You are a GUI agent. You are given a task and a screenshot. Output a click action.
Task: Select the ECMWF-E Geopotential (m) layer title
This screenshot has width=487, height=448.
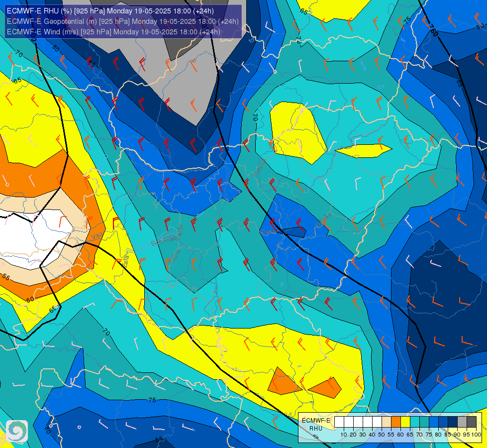coord(123,21)
